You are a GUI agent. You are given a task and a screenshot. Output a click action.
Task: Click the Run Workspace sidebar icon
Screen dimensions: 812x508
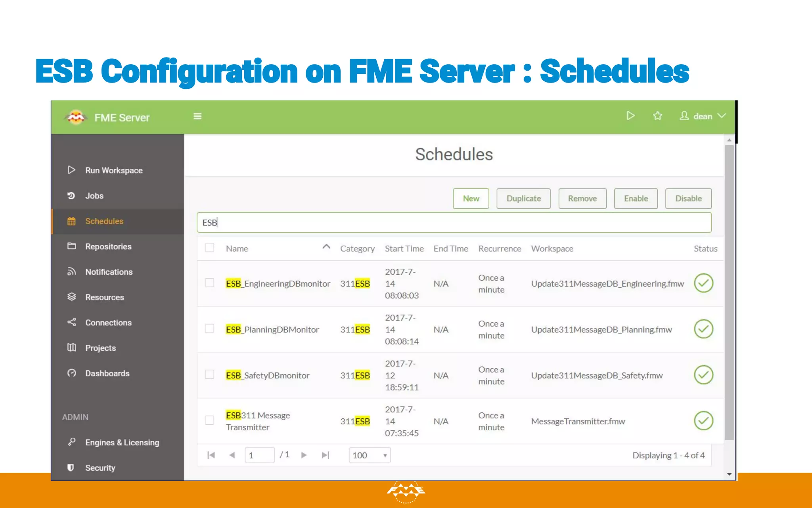point(71,170)
